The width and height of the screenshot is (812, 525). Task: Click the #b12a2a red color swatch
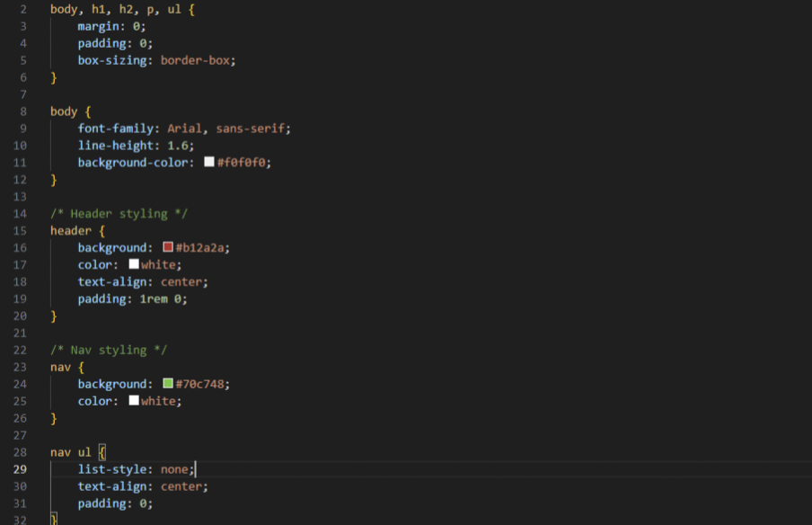point(168,246)
